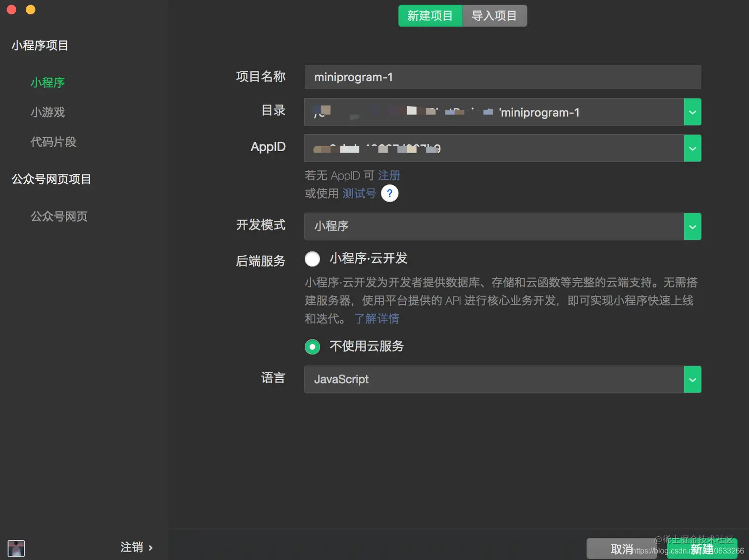749x560 pixels.
Task: Expand the AppID dropdown arrow
Action: [693, 148]
